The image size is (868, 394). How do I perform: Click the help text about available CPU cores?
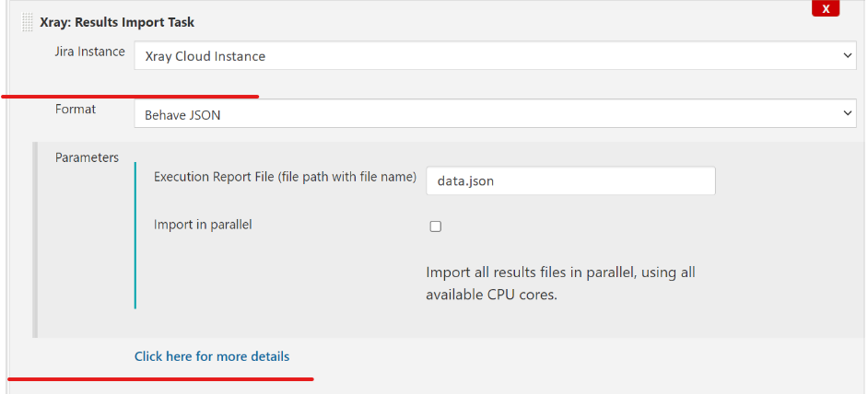560,284
